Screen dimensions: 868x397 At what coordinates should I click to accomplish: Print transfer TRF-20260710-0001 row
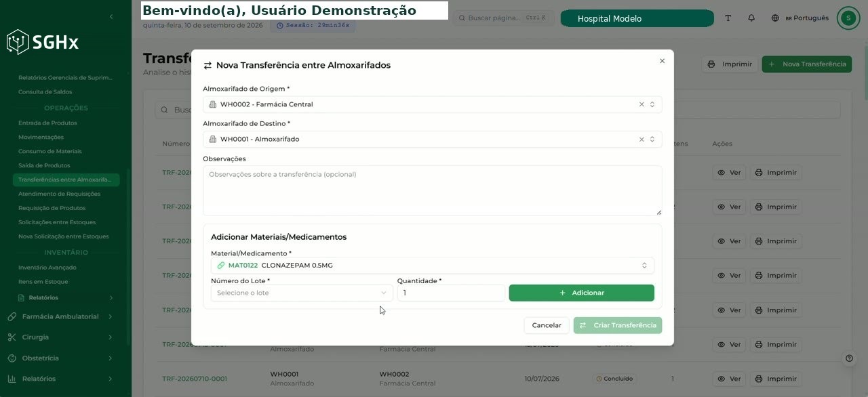coord(776,379)
